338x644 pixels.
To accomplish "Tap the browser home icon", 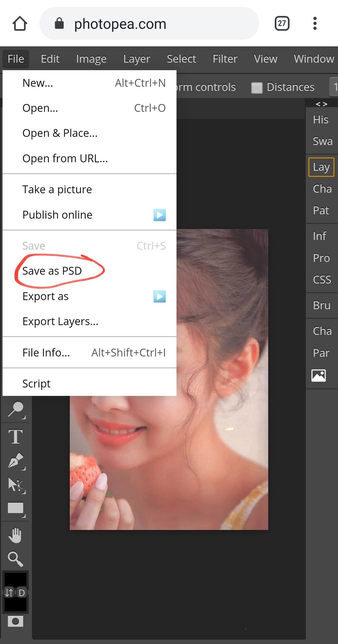I will (20, 23).
